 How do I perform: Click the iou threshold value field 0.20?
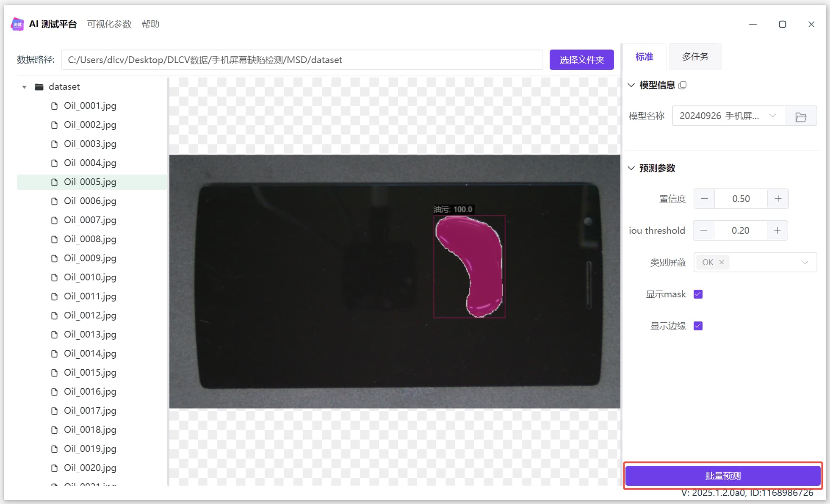pos(740,230)
